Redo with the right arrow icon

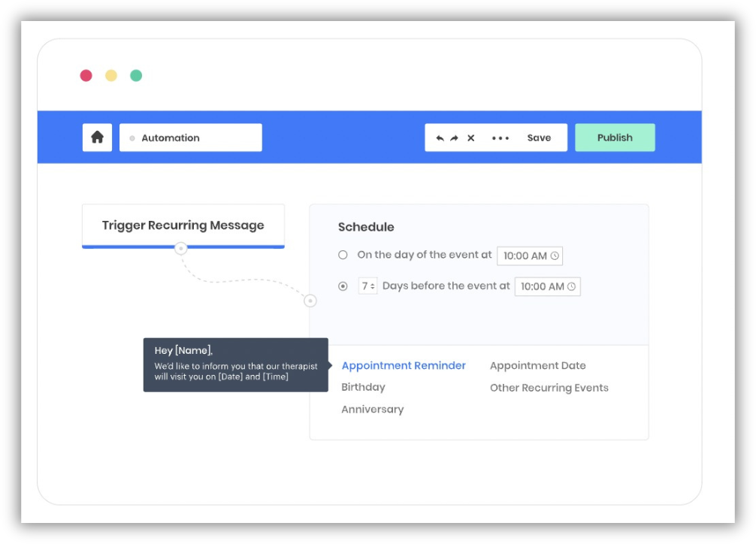(454, 138)
